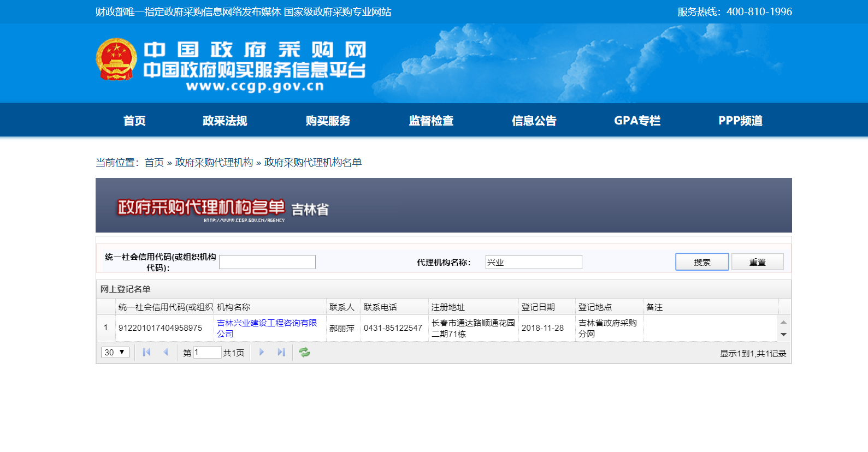The image size is (868, 452).
Task: Open GPA专栏 navigation item
Action: click(x=637, y=121)
